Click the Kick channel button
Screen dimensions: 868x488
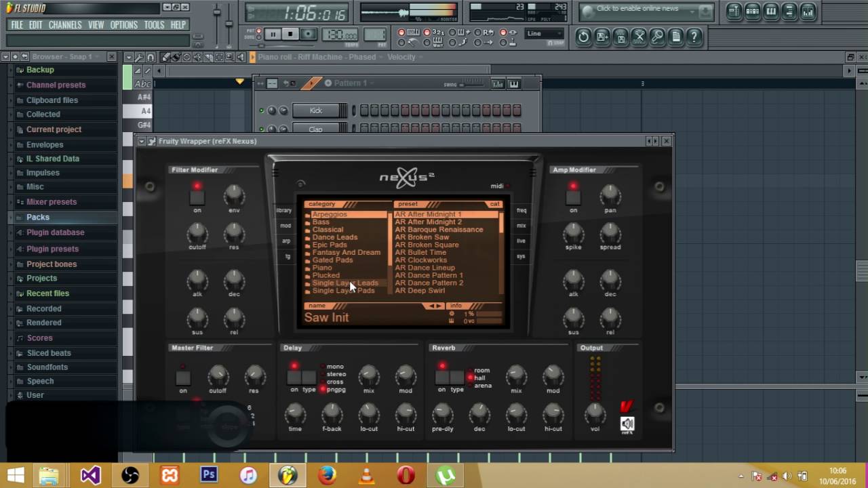coord(316,110)
